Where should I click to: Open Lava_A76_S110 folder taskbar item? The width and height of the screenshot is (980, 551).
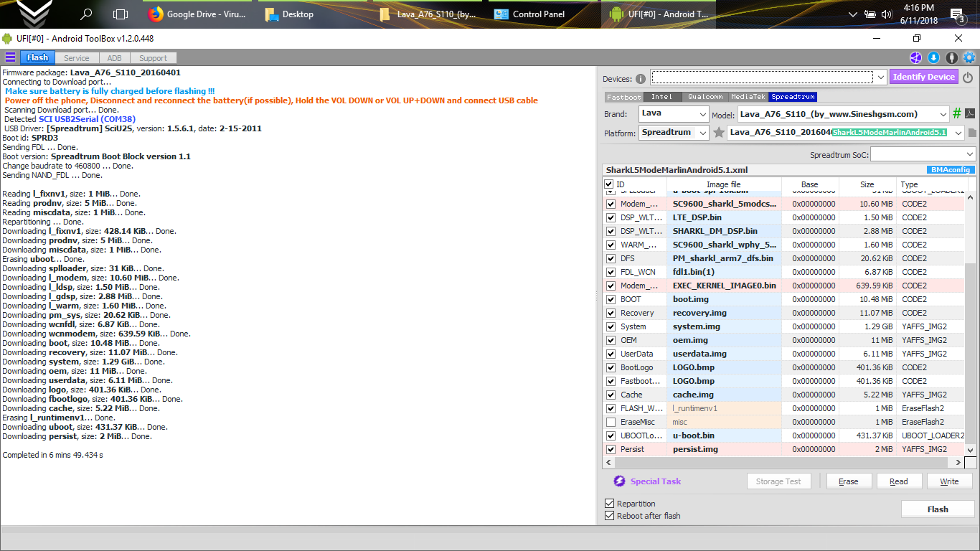tap(429, 14)
